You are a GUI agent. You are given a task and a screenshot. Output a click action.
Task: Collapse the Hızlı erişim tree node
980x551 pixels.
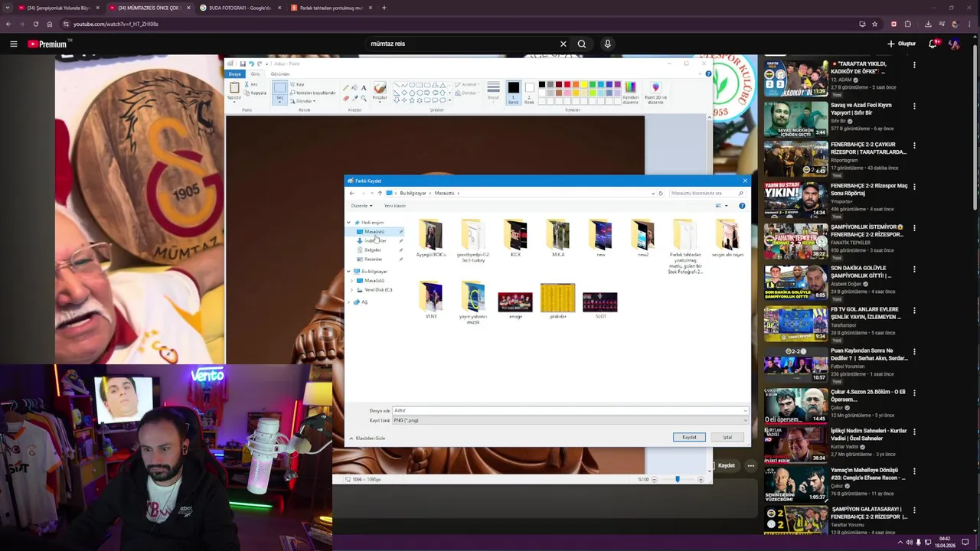pyautogui.click(x=348, y=222)
